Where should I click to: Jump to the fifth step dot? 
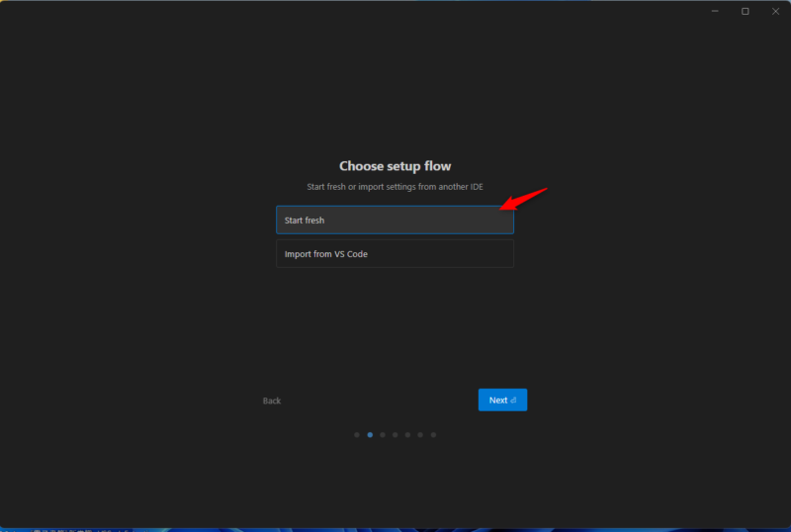408,434
